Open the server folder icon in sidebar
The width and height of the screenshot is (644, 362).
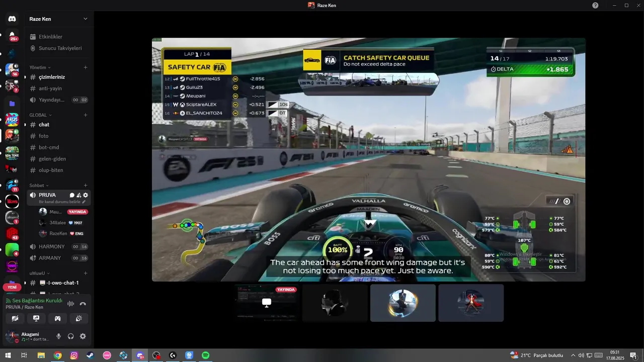[12, 104]
